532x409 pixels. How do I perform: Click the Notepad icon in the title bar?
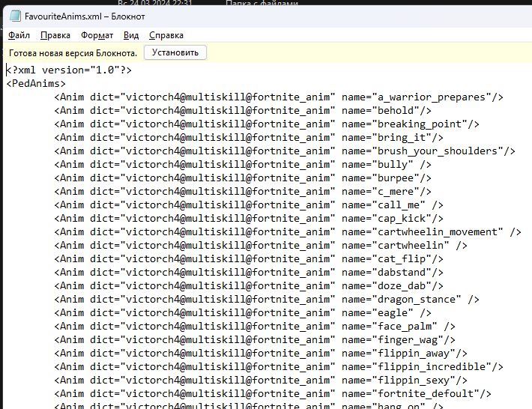15,16
